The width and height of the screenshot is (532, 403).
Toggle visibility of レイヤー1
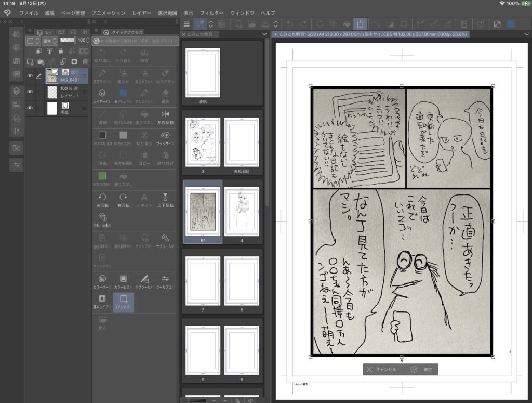pyautogui.click(x=30, y=92)
